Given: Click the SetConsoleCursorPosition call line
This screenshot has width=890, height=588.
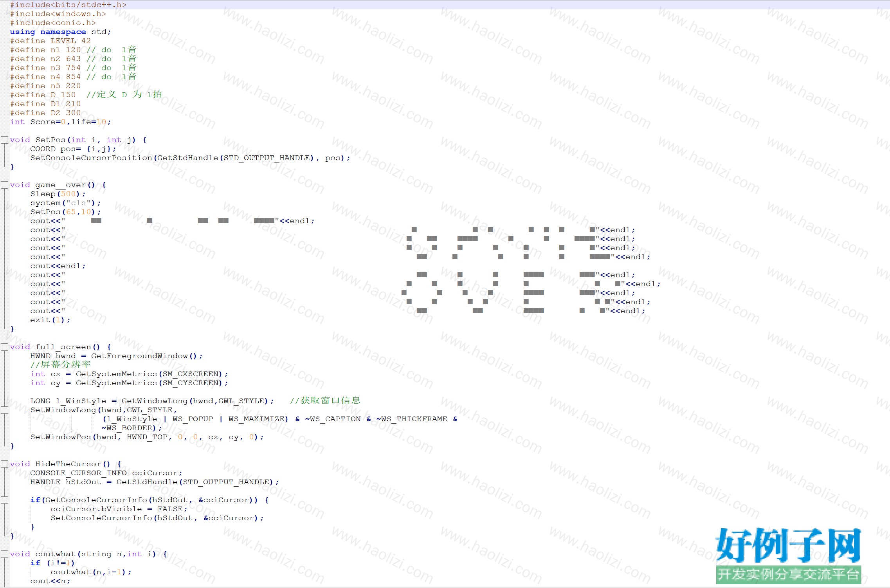Looking at the screenshot, I should 190,158.
